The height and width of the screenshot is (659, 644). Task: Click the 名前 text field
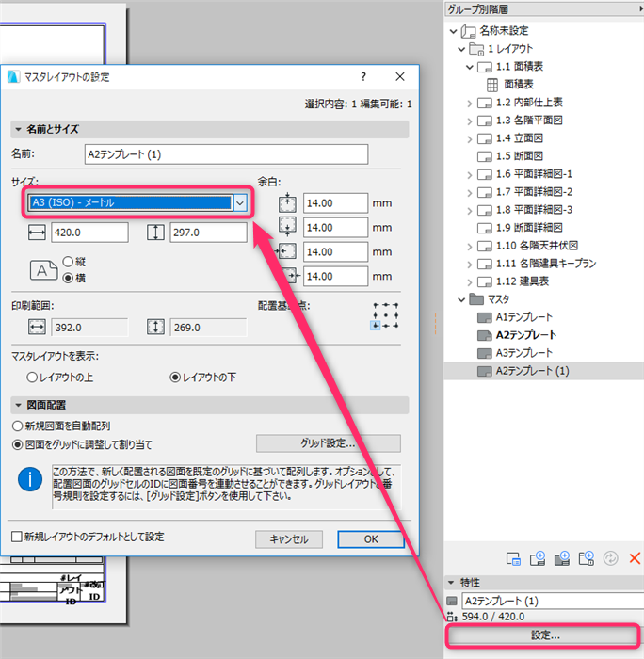pos(226,154)
